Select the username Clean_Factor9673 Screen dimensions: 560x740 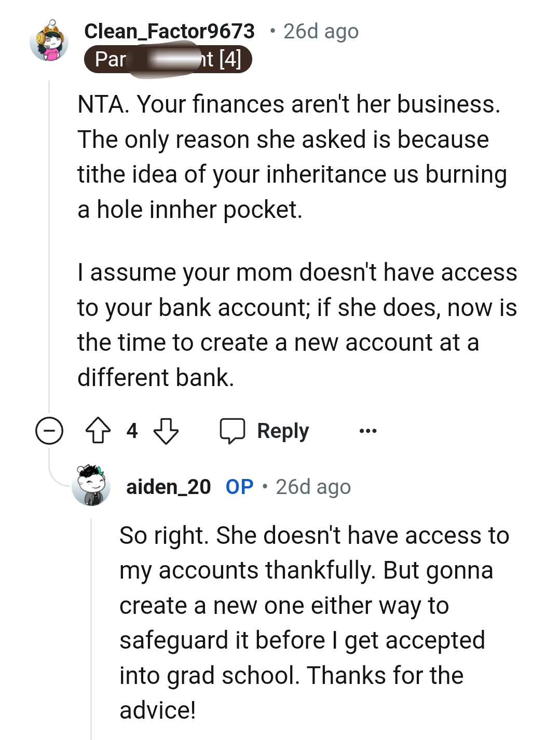[170, 31]
